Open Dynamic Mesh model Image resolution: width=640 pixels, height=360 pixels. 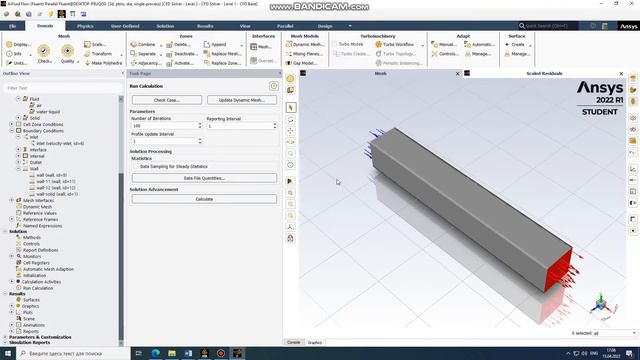(x=305, y=44)
